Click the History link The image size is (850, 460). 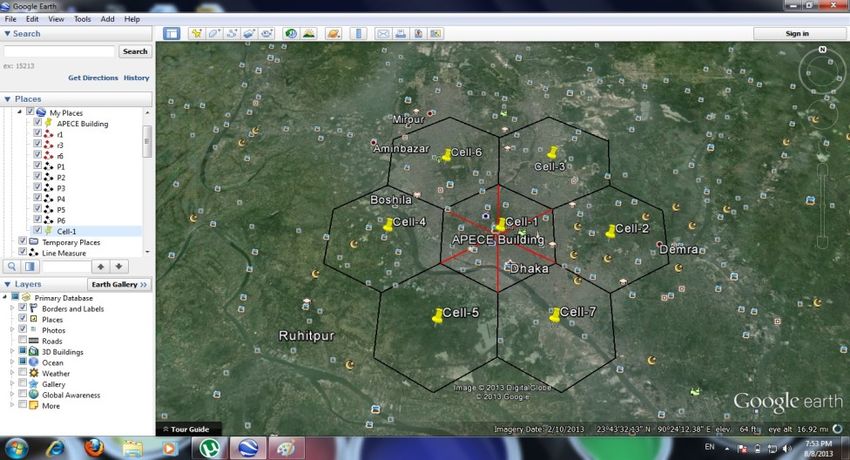click(136, 78)
